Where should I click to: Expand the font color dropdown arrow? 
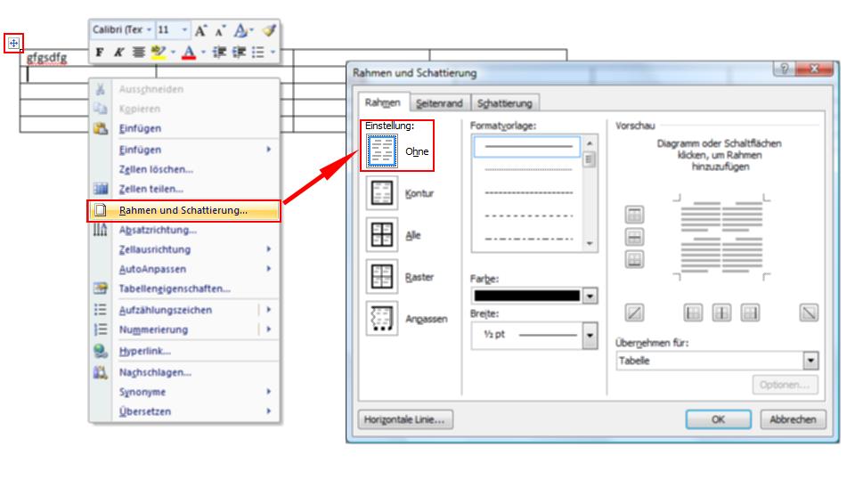coord(203,53)
